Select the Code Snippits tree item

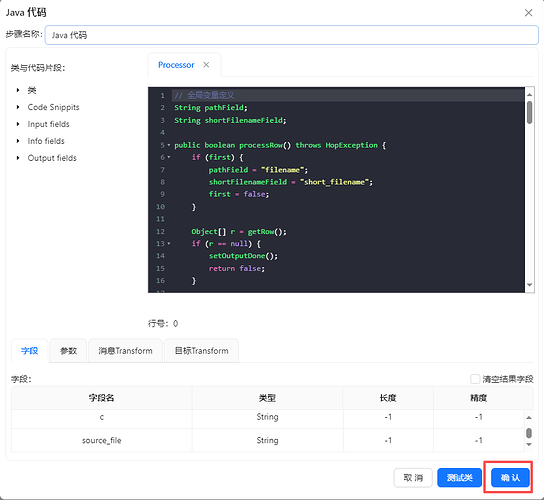pos(53,107)
